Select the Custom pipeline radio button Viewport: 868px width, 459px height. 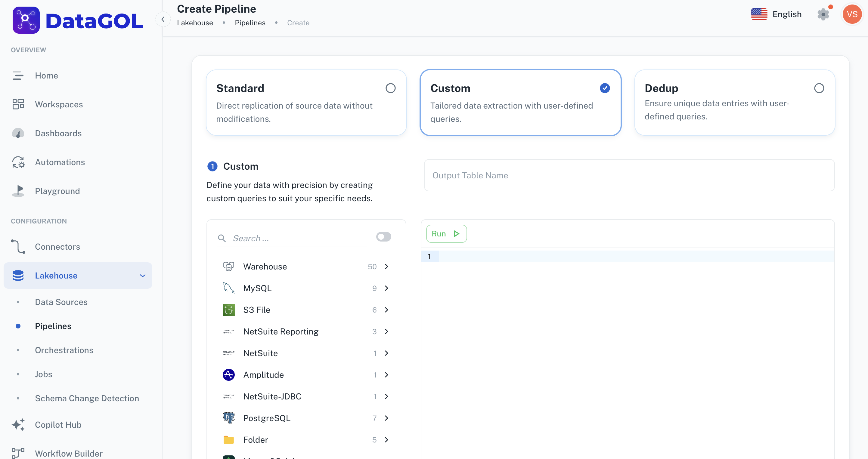(x=605, y=88)
